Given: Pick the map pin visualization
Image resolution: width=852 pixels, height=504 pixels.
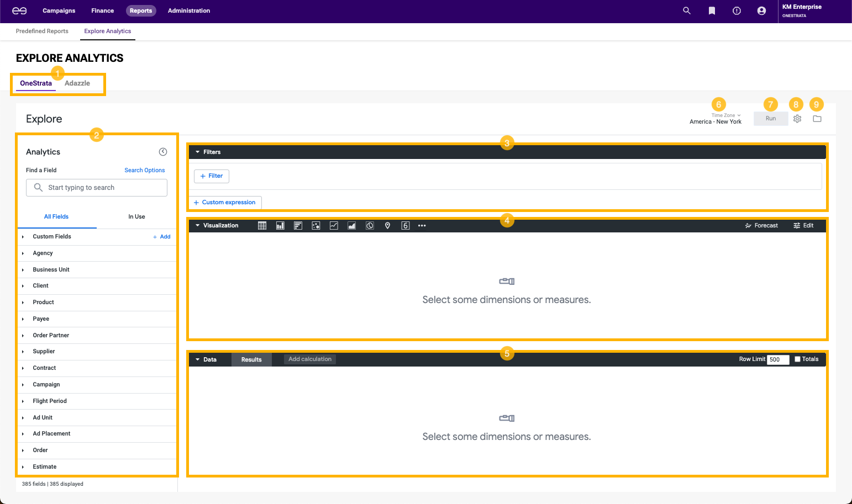Looking at the screenshot, I should click(387, 226).
